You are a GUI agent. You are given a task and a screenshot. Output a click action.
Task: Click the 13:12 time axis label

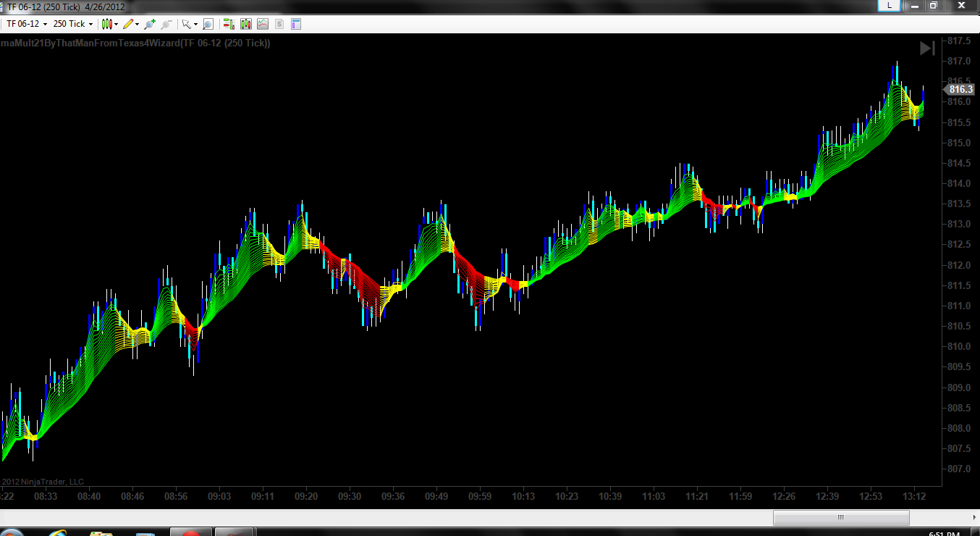(914, 496)
